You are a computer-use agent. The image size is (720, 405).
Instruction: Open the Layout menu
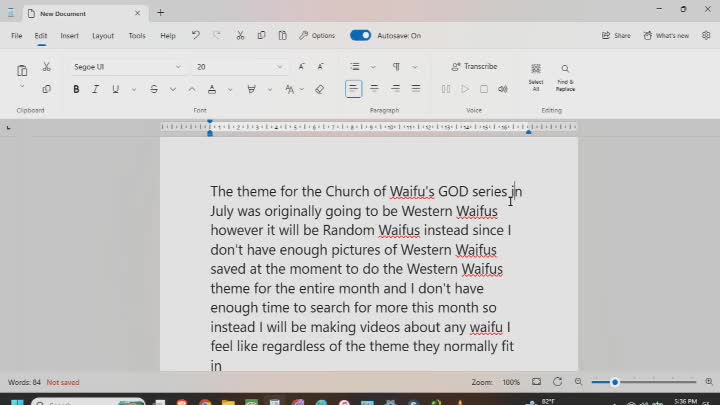[x=103, y=35]
